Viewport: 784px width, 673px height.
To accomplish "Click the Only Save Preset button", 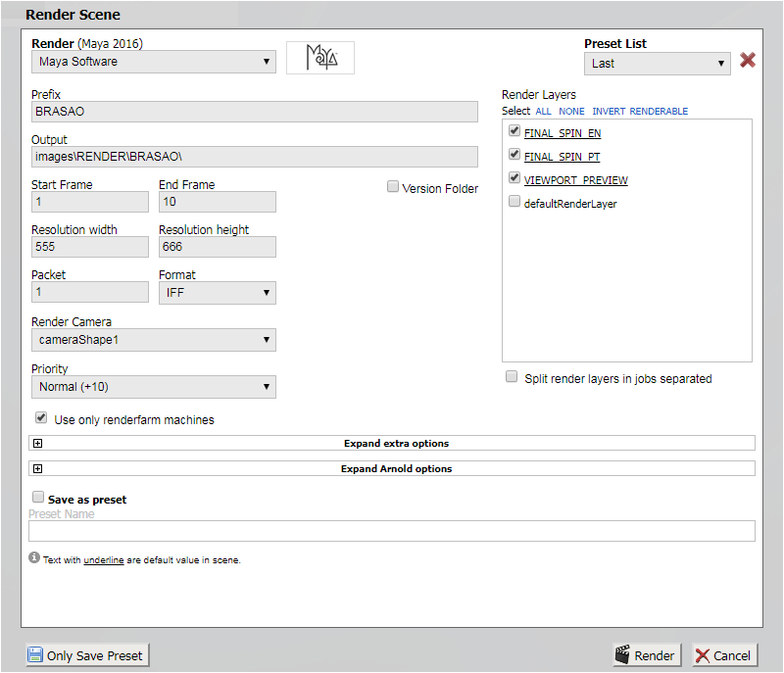I will pos(85,655).
